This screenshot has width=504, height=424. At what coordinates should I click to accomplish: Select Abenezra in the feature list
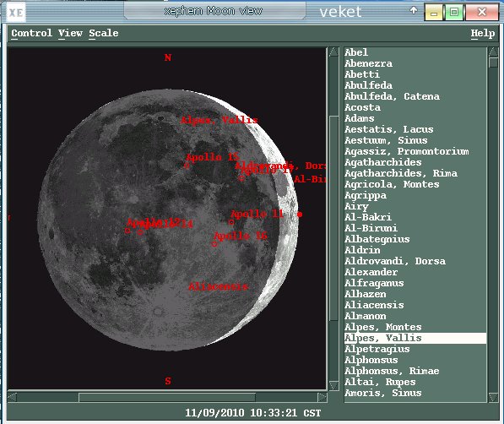415,63
